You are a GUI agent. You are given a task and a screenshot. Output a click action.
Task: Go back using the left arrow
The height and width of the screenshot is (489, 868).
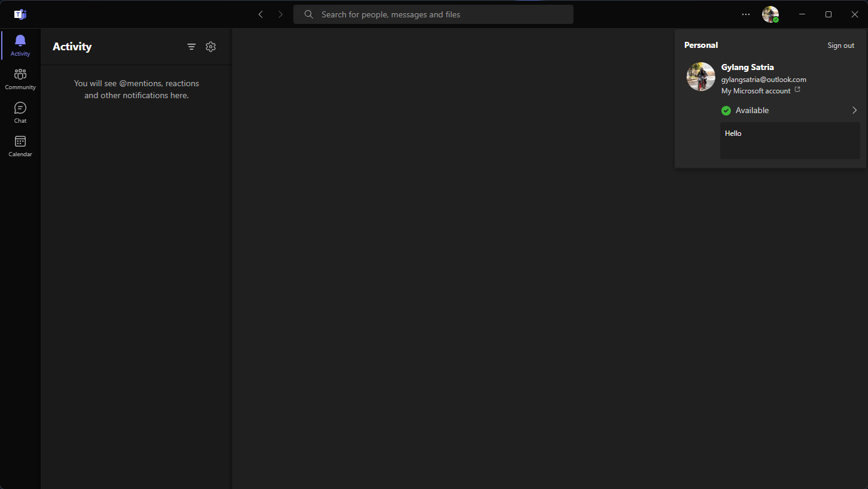pos(260,14)
